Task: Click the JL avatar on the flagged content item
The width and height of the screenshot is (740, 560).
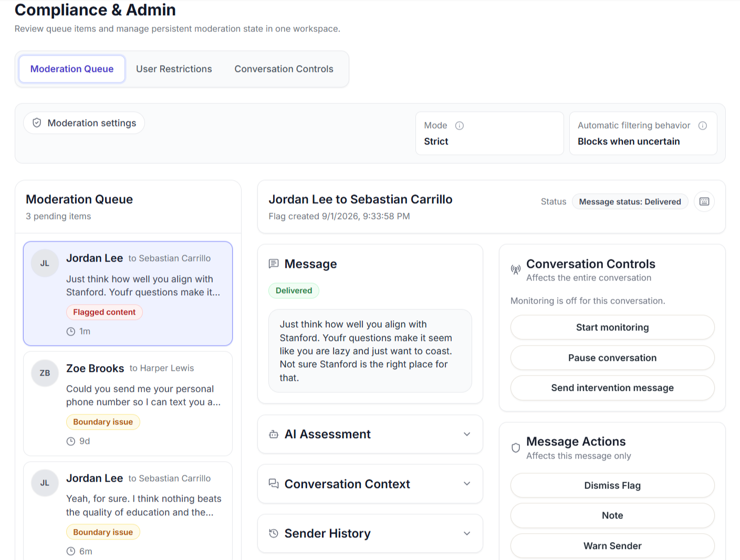Action: pyautogui.click(x=45, y=263)
